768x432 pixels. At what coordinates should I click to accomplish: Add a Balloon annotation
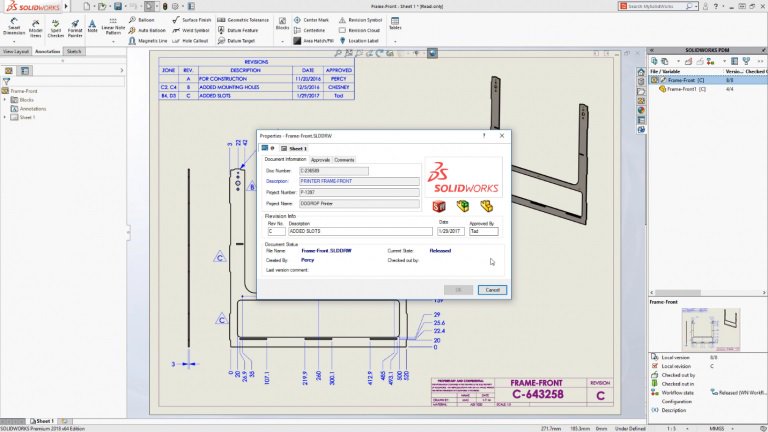pos(142,20)
